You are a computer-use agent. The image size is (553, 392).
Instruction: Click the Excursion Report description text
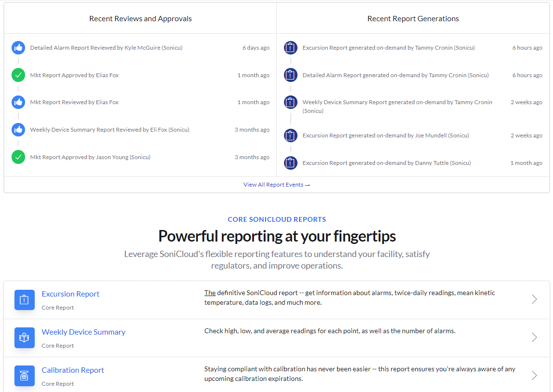coord(350,297)
